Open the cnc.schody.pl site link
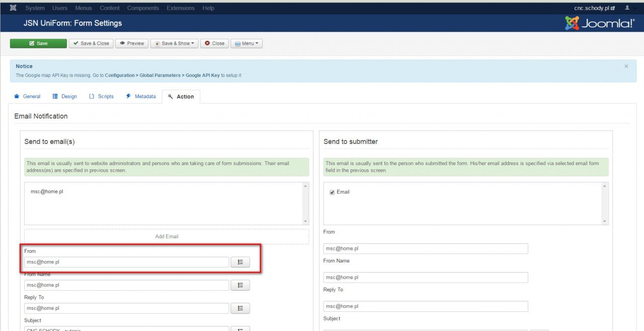The height and width of the screenshot is (331, 644). [594, 8]
